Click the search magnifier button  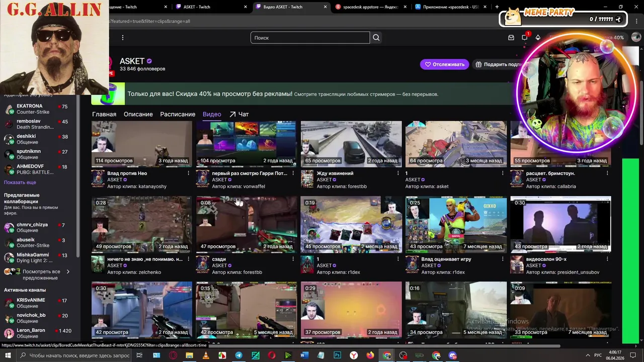tap(376, 38)
